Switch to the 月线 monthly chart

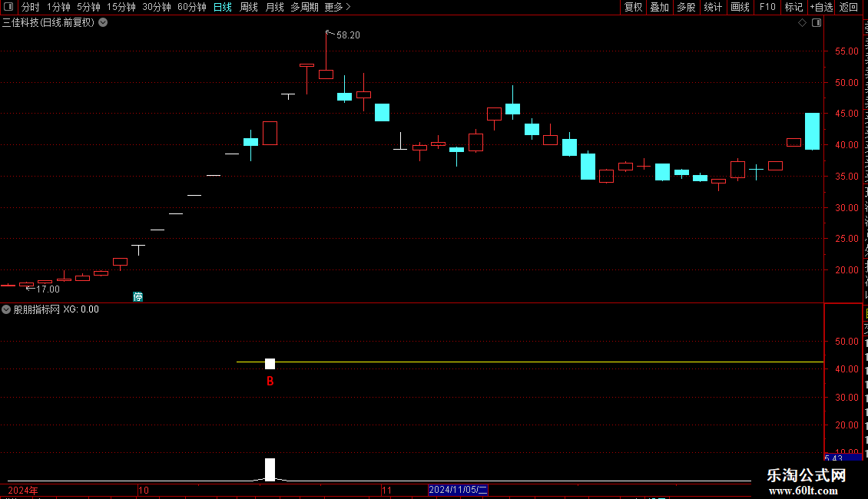pyautogui.click(x=274, y=7)
